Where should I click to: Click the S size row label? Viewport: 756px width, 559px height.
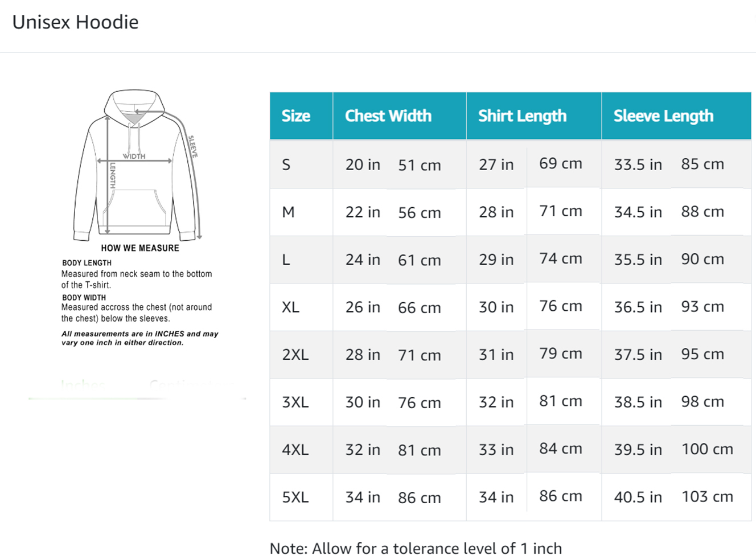(x=286, y=165)
